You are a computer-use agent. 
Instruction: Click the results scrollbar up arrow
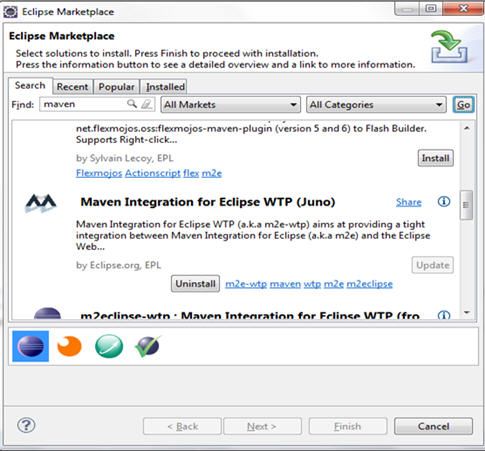pos(467,128)
